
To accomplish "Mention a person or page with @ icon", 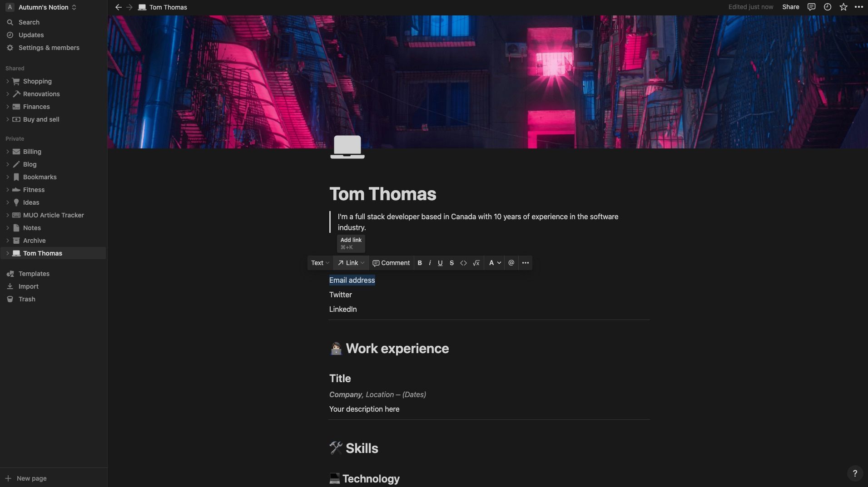I will (511, 263).
